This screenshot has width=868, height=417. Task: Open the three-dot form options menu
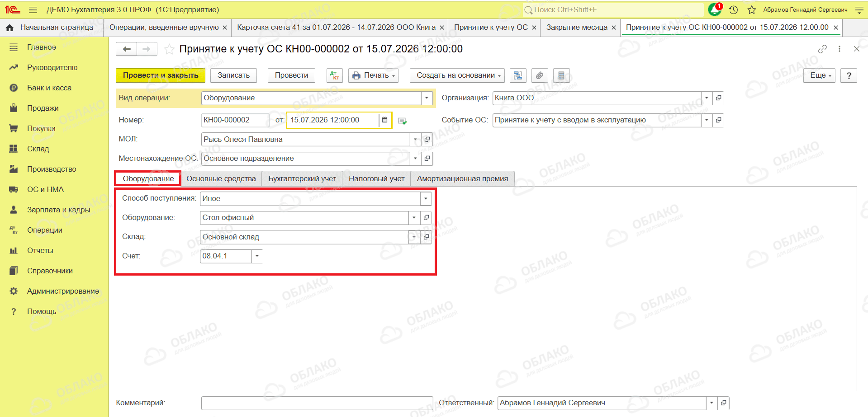[x=840, y=49]
